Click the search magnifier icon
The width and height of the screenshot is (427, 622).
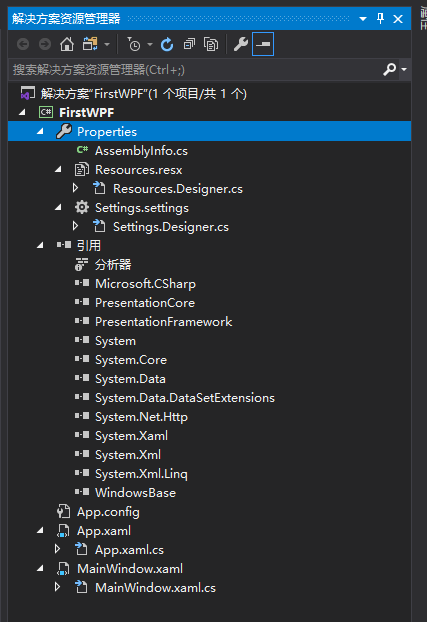click(390, 69)
